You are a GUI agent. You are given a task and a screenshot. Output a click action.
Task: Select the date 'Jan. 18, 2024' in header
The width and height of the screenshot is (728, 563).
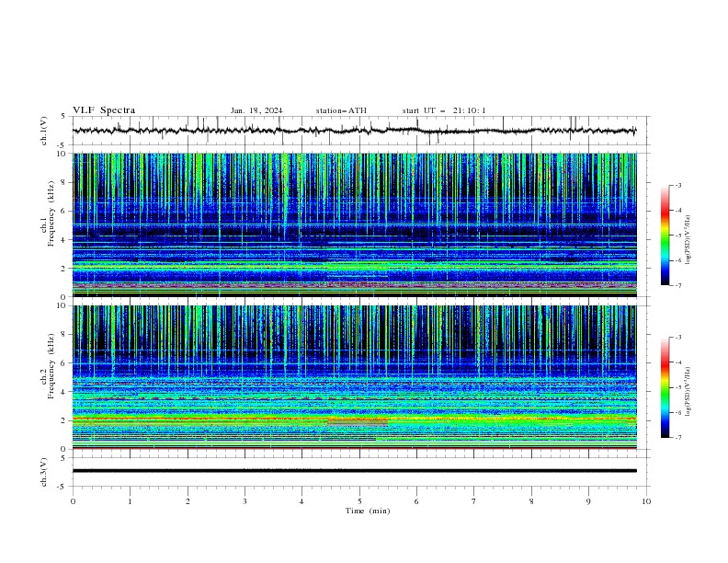tap(256, 110)
